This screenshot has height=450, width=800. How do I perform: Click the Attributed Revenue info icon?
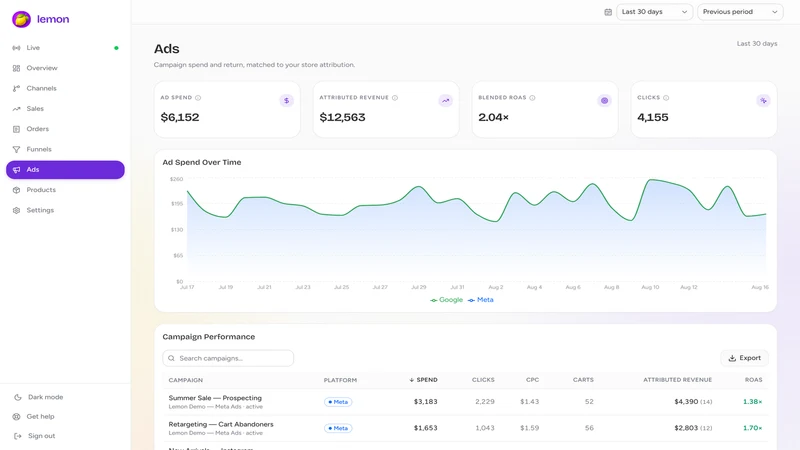click(x=395, y=97)
